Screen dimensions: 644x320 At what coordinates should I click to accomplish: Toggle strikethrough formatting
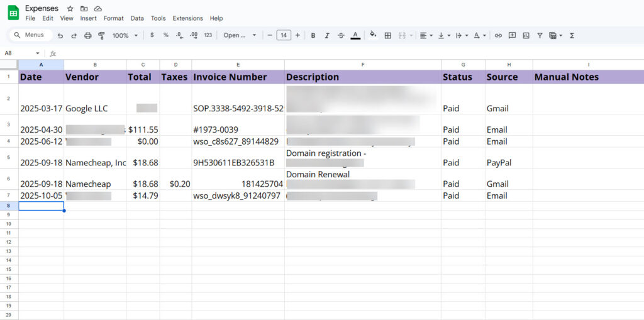point(341,36)
